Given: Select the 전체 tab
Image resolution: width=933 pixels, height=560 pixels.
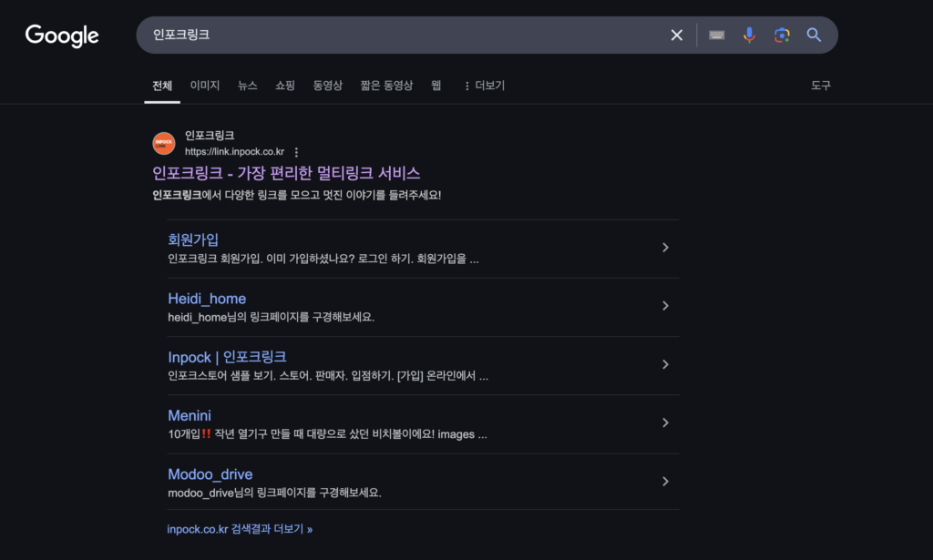Looking at the screenshot, I should pos(162,86).
